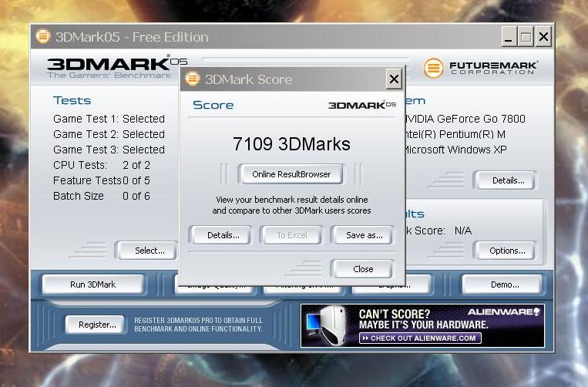Click Batch Size 0 of 6 row
Screen dimensions: 588x387
click(102, 196)
